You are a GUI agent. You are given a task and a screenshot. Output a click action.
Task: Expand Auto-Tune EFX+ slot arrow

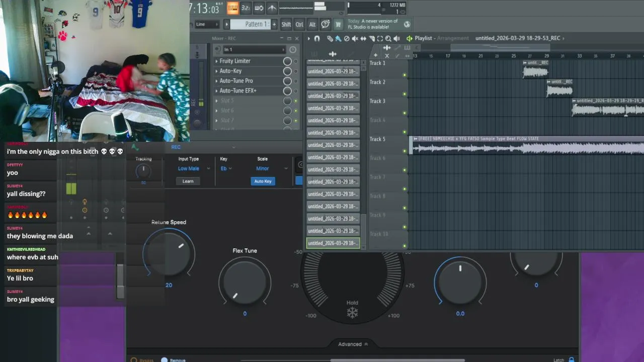pyautogui.click(x=216, y=91)
